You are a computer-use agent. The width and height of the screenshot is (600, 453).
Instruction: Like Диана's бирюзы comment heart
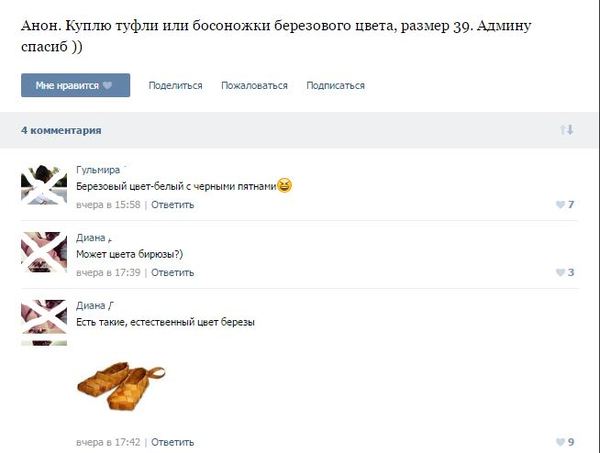click(560, 273)
